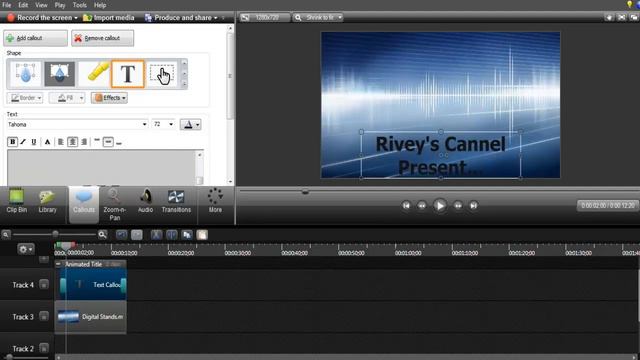Screen dimensions: 640x360
Task: Click Import media
Action: (x=109, y=18)
